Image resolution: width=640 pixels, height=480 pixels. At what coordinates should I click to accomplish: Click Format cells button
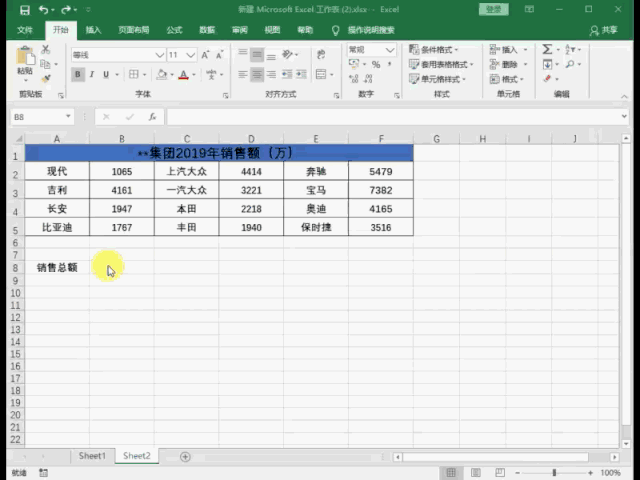(507, 79)
